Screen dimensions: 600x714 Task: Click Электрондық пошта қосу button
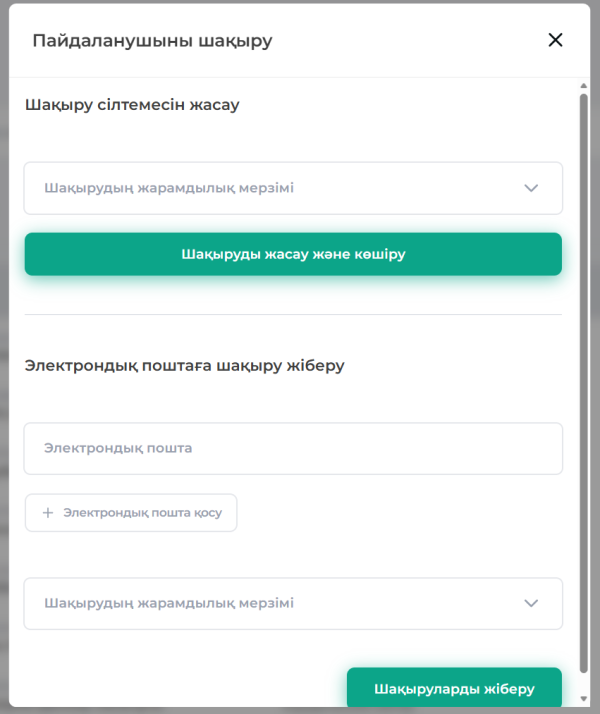pyautogui.click(x=131, y=513)
